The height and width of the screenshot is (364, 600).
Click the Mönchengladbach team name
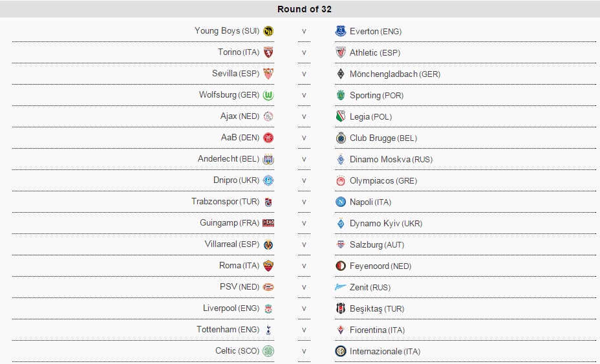click(383, 74)
